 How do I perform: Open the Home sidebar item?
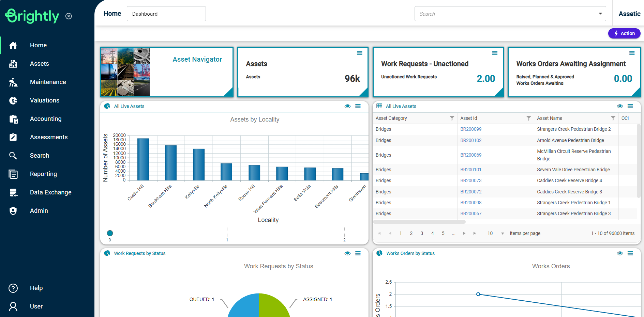tap(38, 45)
